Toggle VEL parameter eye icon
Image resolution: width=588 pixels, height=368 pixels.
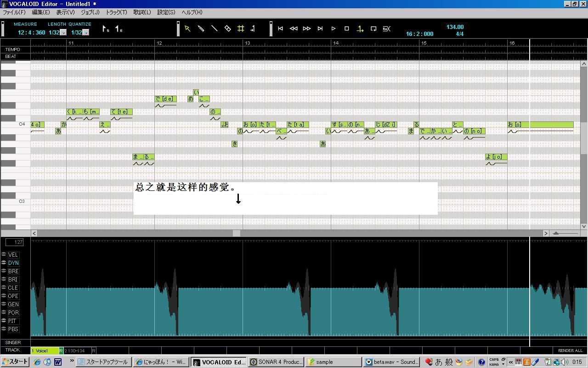click(4, 254)
